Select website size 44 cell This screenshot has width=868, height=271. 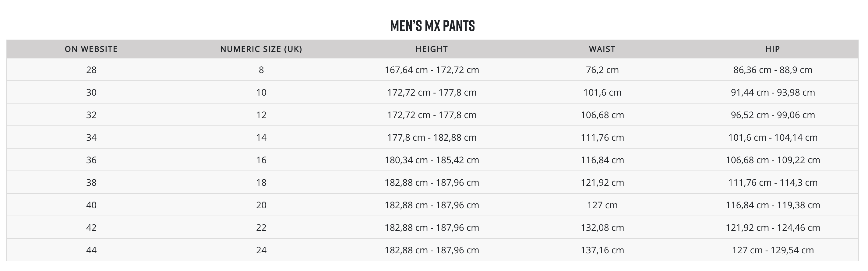click(91, 250)
